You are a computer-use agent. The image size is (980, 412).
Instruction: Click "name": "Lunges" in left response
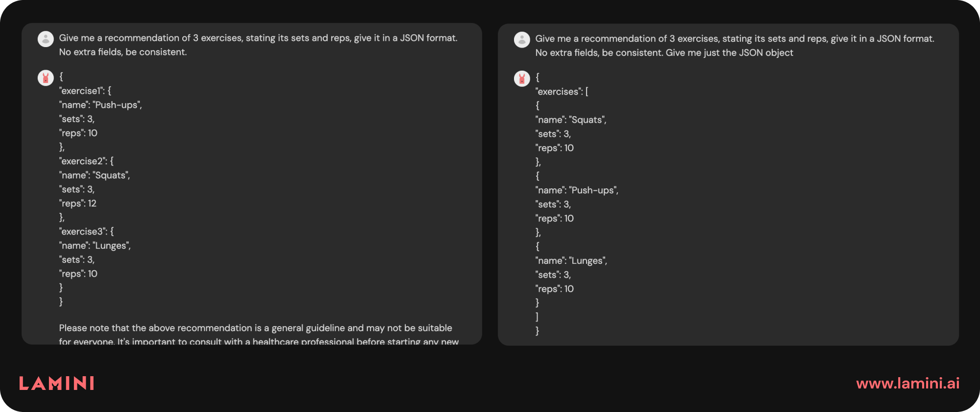95,246
